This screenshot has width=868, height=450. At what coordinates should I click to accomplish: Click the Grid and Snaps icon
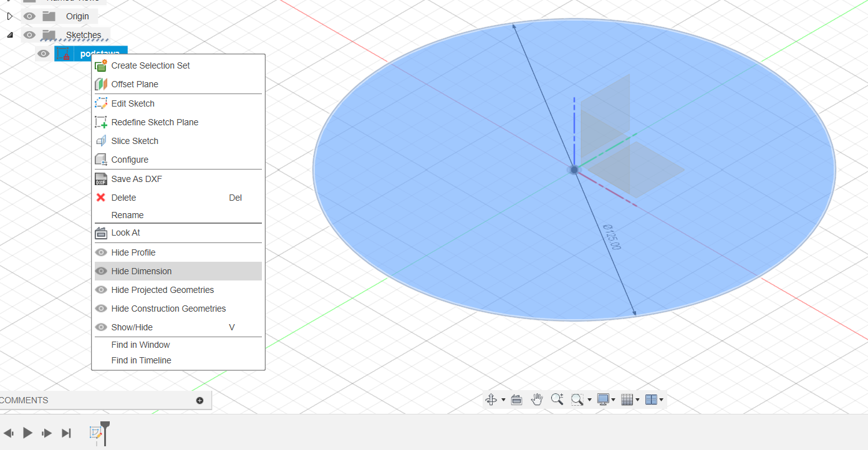coord(627,400)
